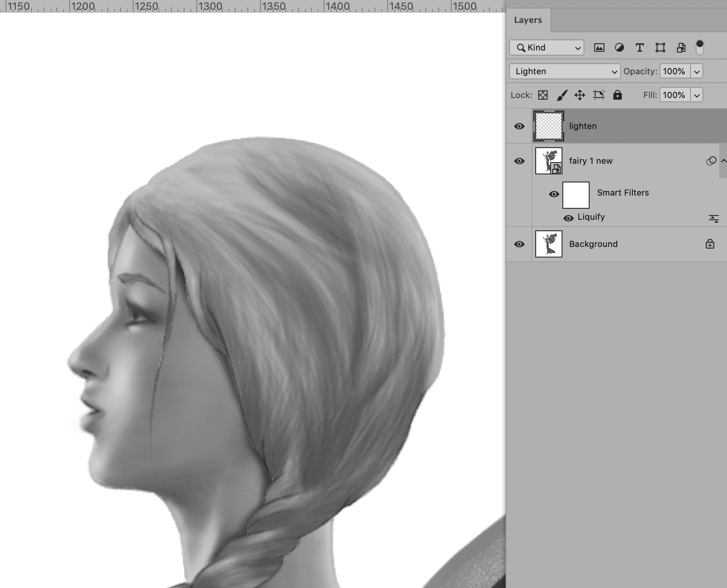The height and width of the screenshot is (588, 727).
Task: Click Liquify to select the smart filter
Action: 591,217
